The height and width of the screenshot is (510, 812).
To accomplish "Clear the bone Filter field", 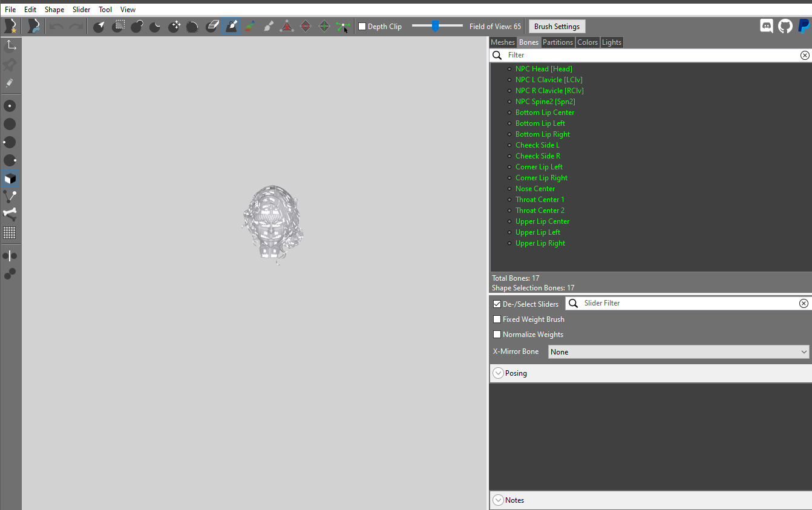I will (x=805, y=55).
